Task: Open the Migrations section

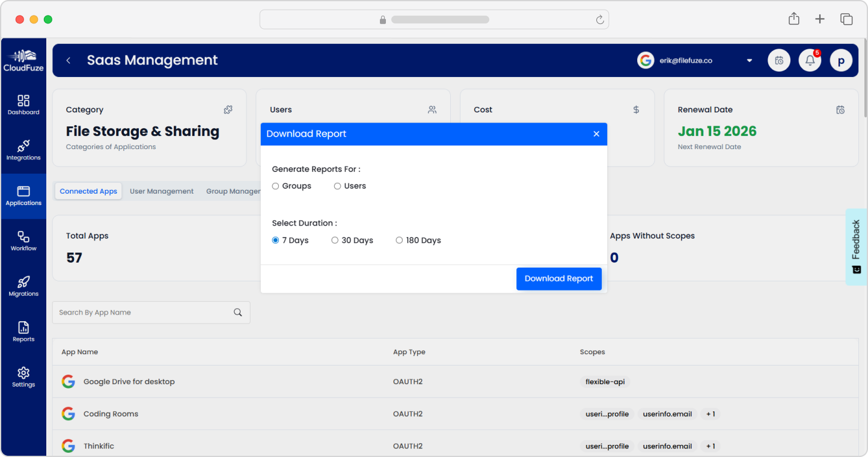Action: click(23, 284)
